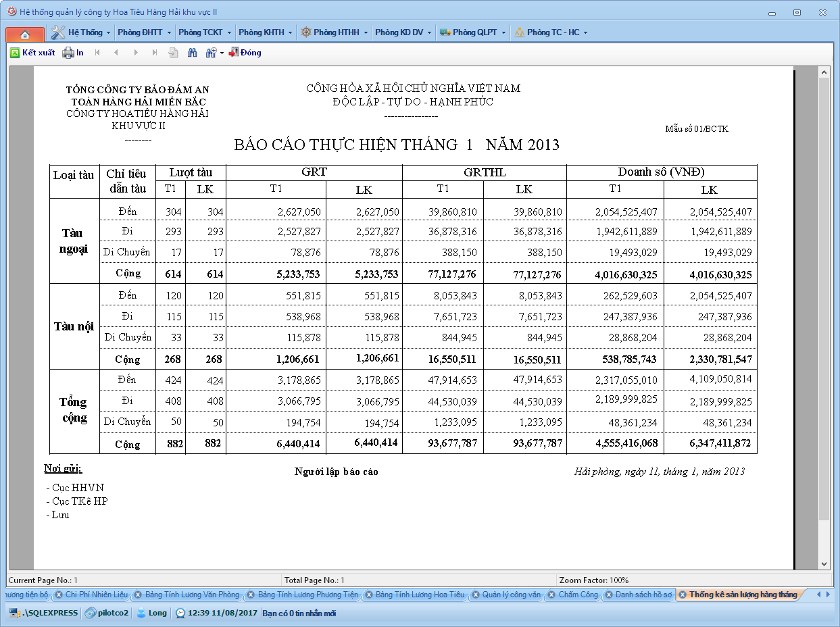This screenshot has height=627, width=840.
Task: Close the report with Đóng
Action: [x=245, y=53]
